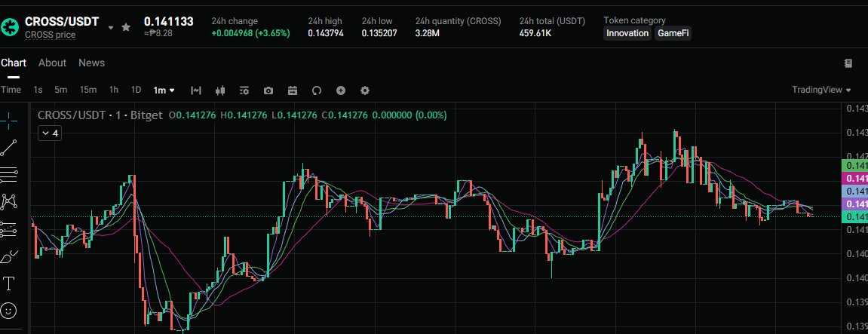Image resolution: width=868 pixels, height=334 pixels.
Task: Expand the CROSS/USDT pair selector arrow
Action: pyautogui.click(x=111, y=27)
